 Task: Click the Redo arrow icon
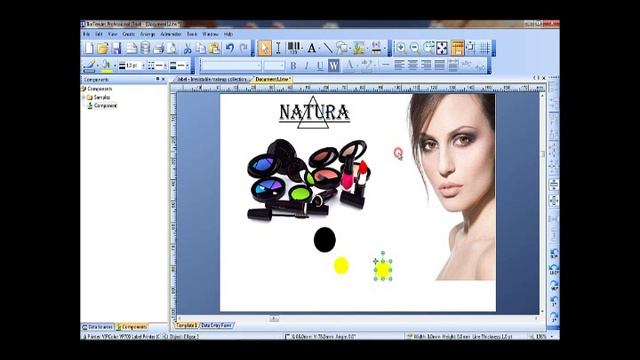(244, 48)
